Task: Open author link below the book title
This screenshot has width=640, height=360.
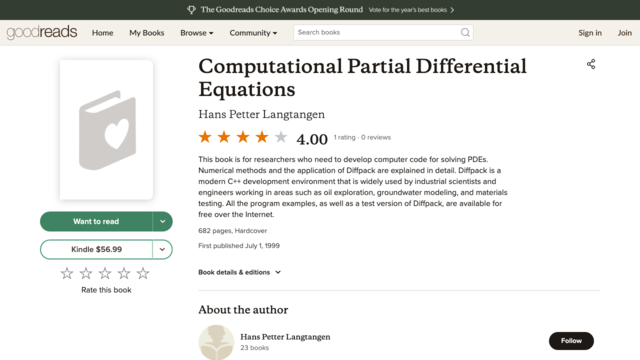Action: pyautogui.click(x=262, y=114)
